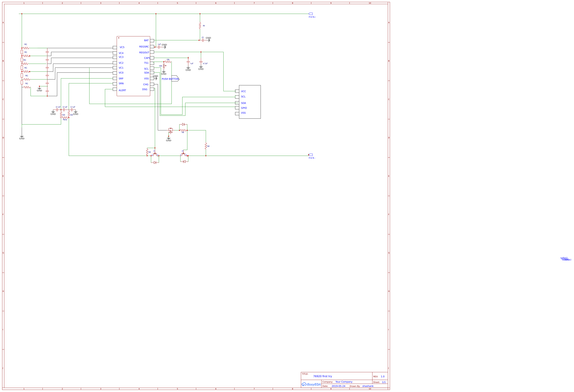This screenshot has width=574, height=392.
Task: Select the VC5 pin label
Action: pyautogui.click(x=122, y=47)
